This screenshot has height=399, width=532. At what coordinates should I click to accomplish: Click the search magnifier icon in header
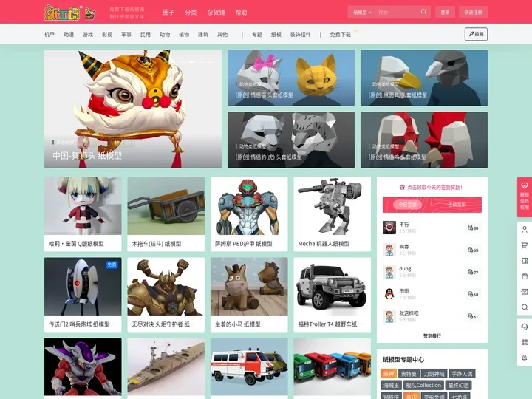[x=423, y=12]
